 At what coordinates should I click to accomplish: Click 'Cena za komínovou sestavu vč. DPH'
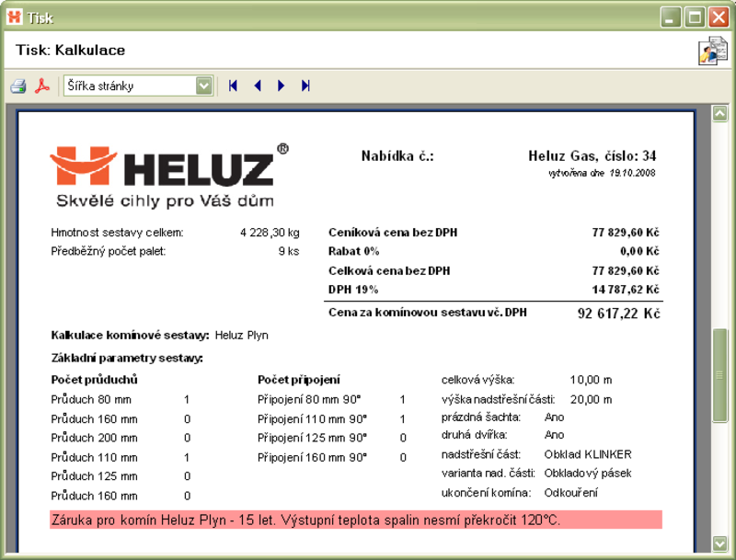428,313
